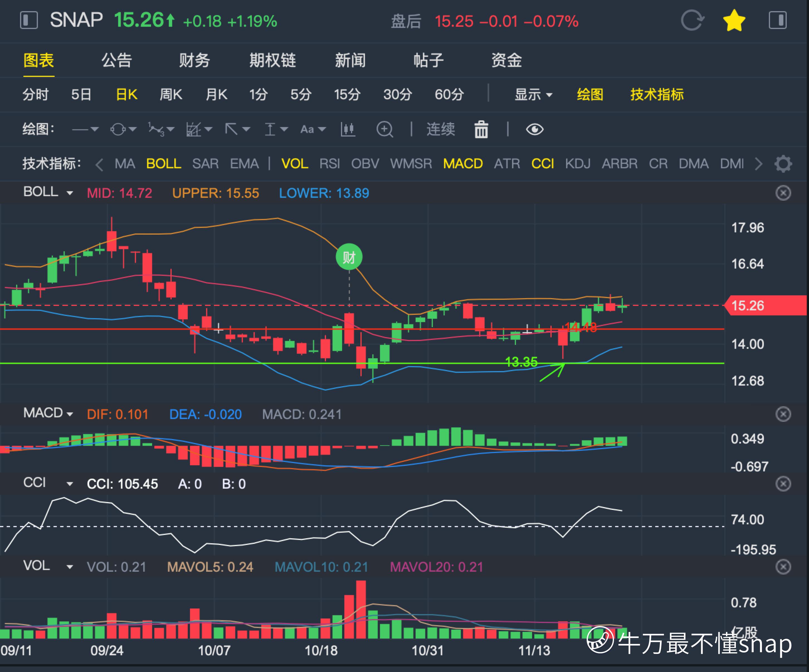Close the VOL indicator panel
The width and height of the screenshot is (809, 672).
point(783,567)
